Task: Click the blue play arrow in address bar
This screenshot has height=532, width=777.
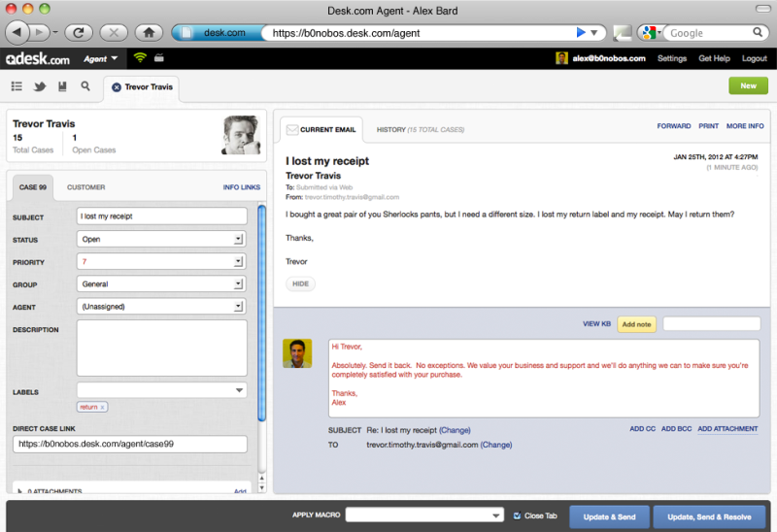Action: pyautogui.click(x=580, y=33)
